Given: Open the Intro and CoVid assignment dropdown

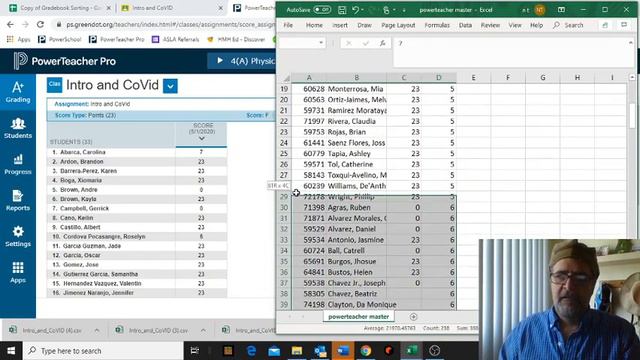Looking at the screenshot, I should tap(170, 86).
